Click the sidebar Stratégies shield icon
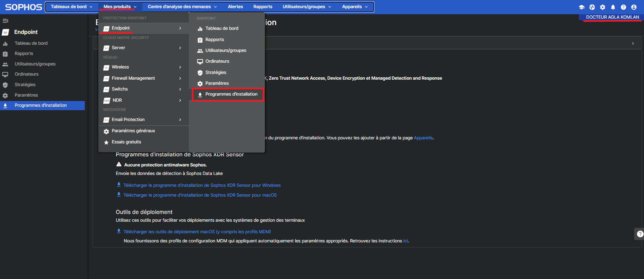The height and width of the screenshot is (279, 644). pos(5,85)
